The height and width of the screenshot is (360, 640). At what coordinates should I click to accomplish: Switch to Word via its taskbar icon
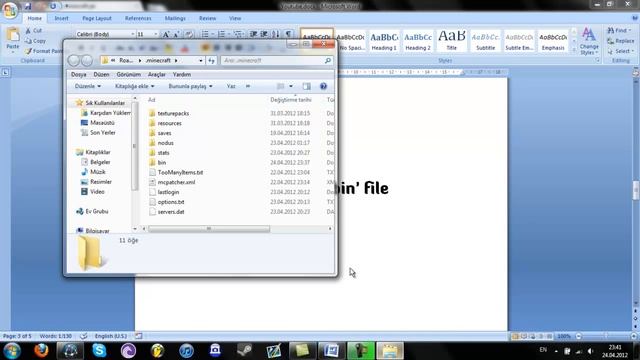pos(331,350)
